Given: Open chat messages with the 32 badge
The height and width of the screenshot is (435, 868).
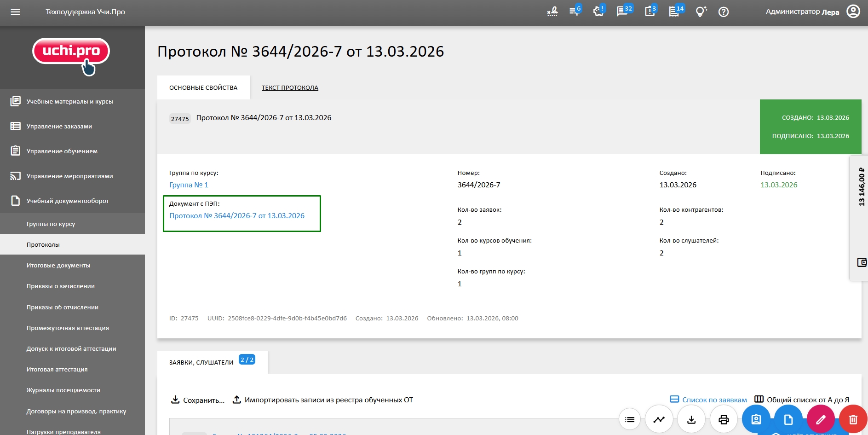Looking at the screenshot, I should 623,12.
